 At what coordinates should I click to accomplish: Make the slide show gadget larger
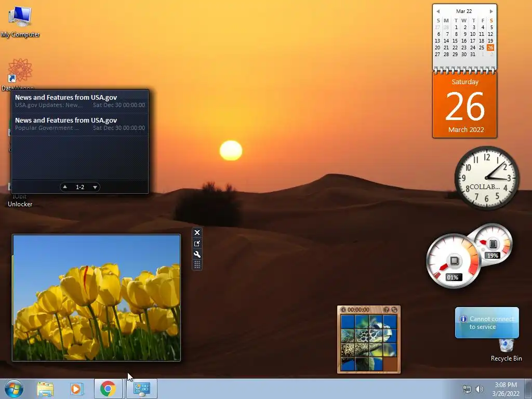tap(197, 244)
